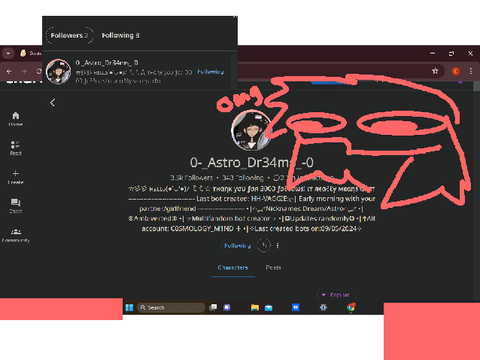Screen dimensions: 480x360
Task: Open the three-dot profile options menu
Action: click(x=278, y=246)
